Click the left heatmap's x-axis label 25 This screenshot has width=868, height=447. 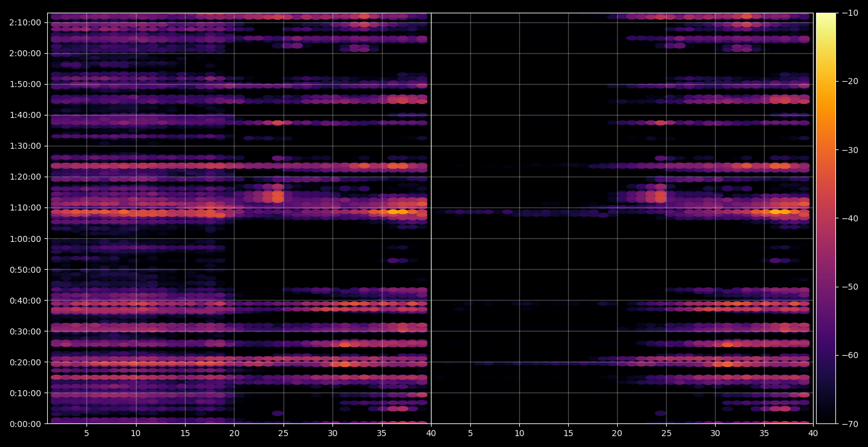click(x=283, y=433)
